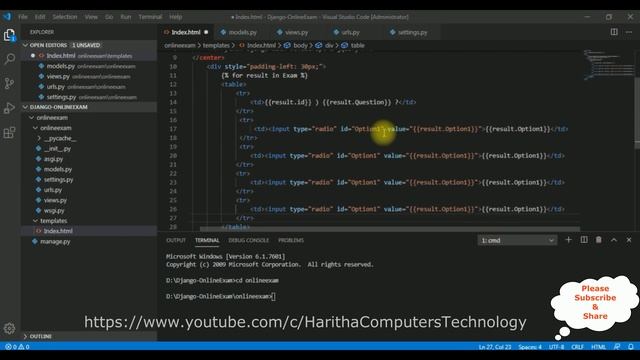Open the Help menu
This screenshot has width=640, height=360.
point(176,17)
